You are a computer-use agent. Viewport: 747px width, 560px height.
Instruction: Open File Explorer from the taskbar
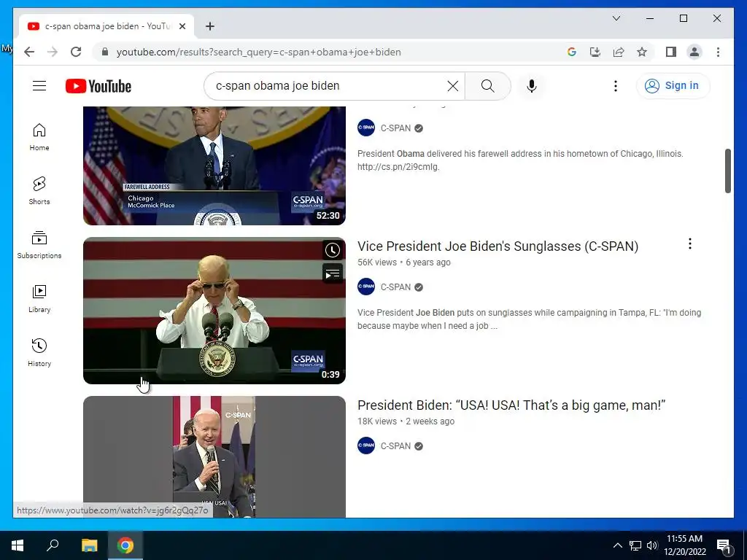(89, 545)
